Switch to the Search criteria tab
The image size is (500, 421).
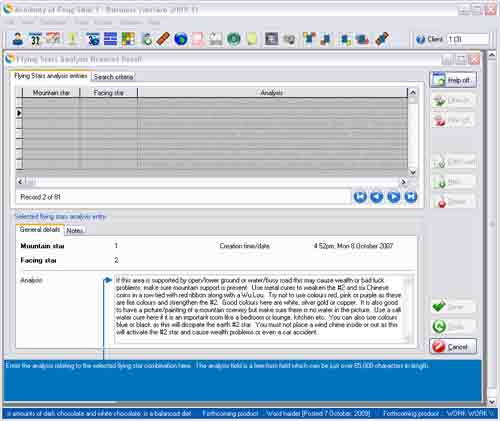113,77
